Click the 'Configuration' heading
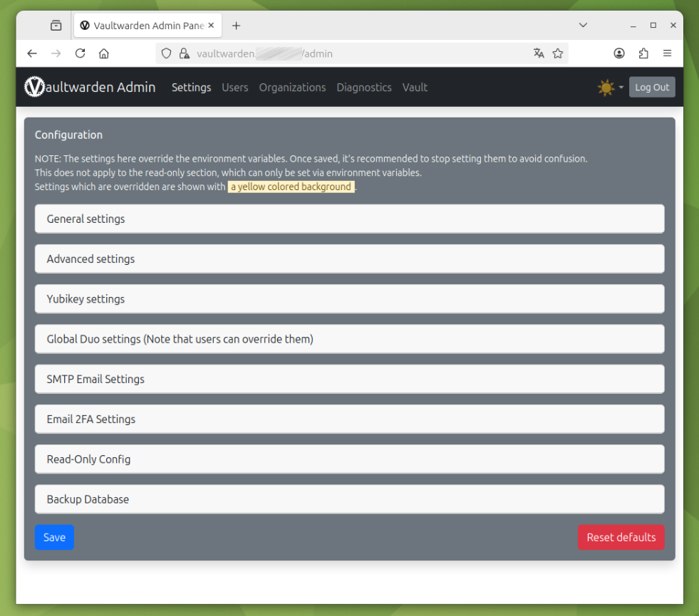The width and height of the screenshot is (699, 616). pyautogui.click(x=68, y=135)
